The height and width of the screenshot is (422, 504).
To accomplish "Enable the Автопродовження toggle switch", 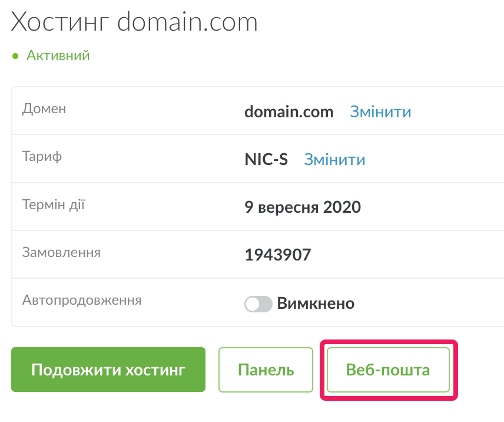I will point(258,304).
